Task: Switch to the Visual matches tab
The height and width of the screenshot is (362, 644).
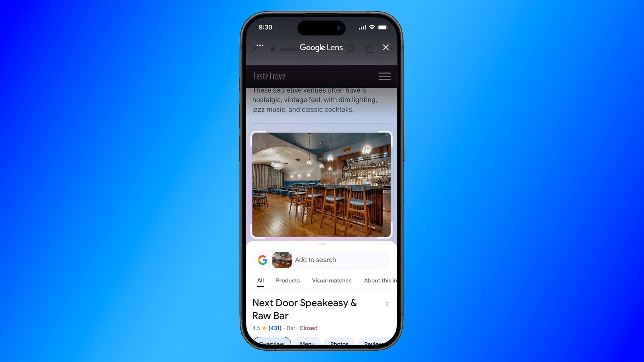Action: point(331,280)
